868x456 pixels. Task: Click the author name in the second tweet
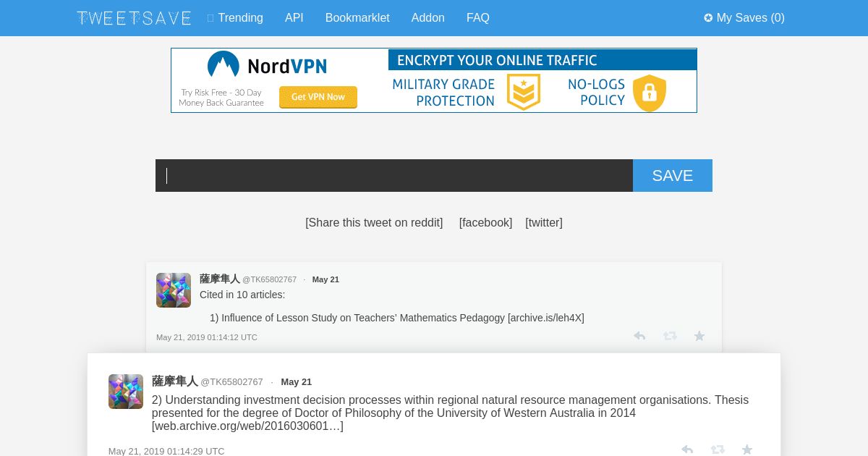click(175, 381)
